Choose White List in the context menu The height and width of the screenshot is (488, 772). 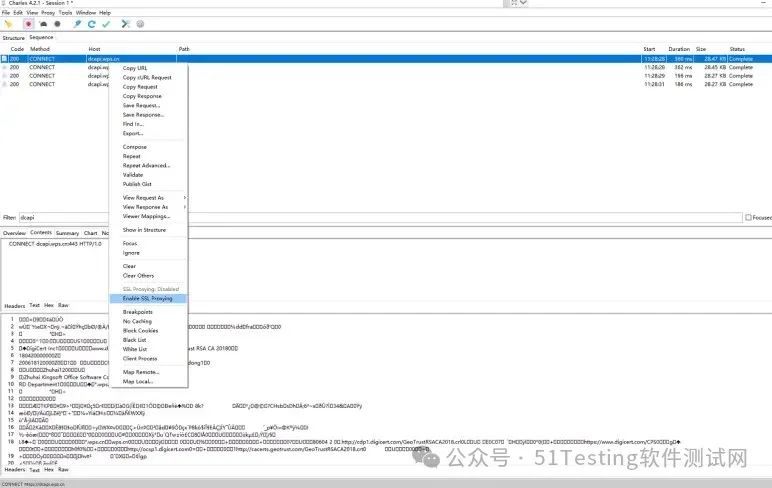click(135, 349)
